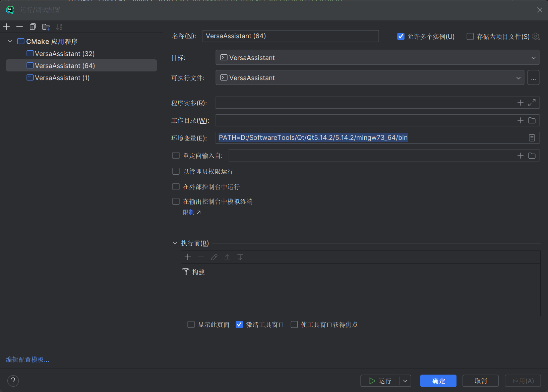548x392 pixels.
Task: Select VersaAssistant (32) configuration
Action: [81, 54]
